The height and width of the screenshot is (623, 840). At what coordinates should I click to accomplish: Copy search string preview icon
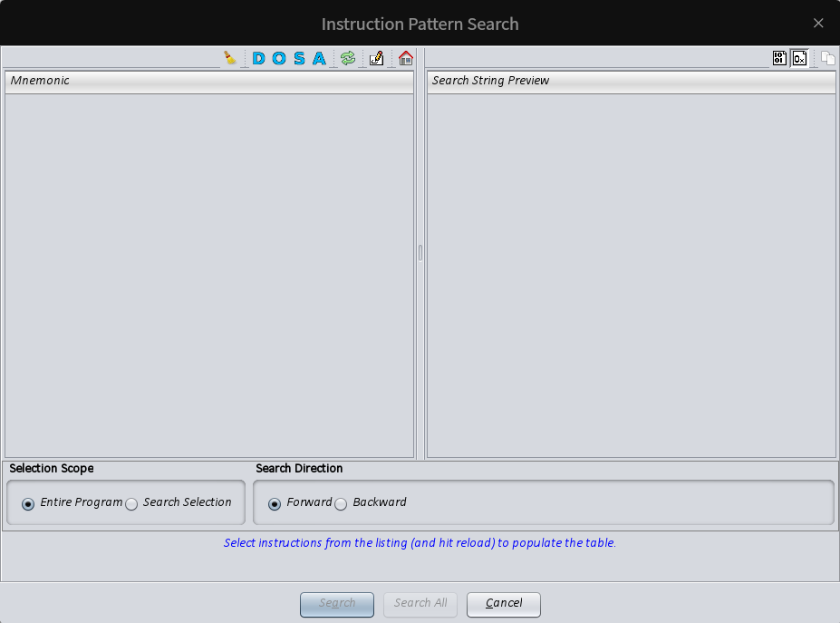[x=827, y=58]
